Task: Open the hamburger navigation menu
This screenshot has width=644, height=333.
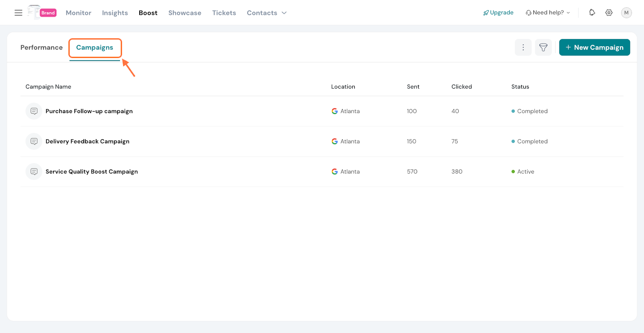Action: pyautogui.click(x=19, y=13)
